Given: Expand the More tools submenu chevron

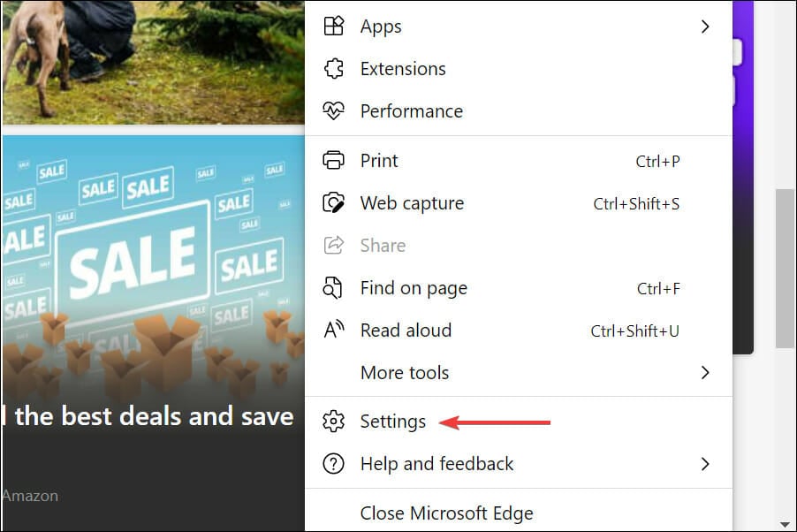Looking at the screenshot, I should [x=704, y=373].
